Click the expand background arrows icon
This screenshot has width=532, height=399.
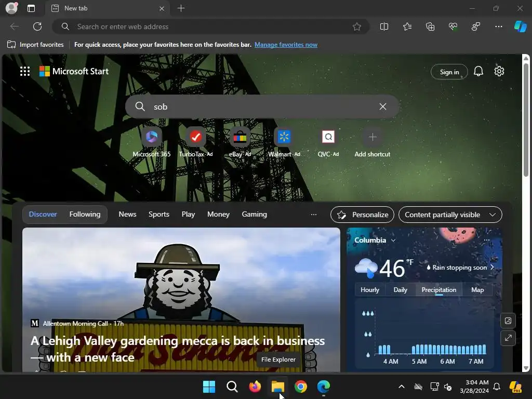[508, 338]
